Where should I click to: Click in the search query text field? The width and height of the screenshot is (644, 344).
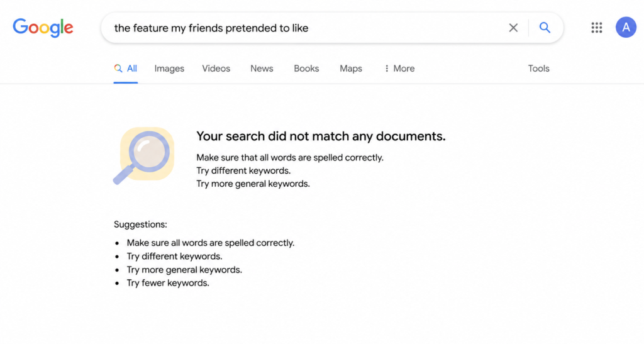(304, 28)
